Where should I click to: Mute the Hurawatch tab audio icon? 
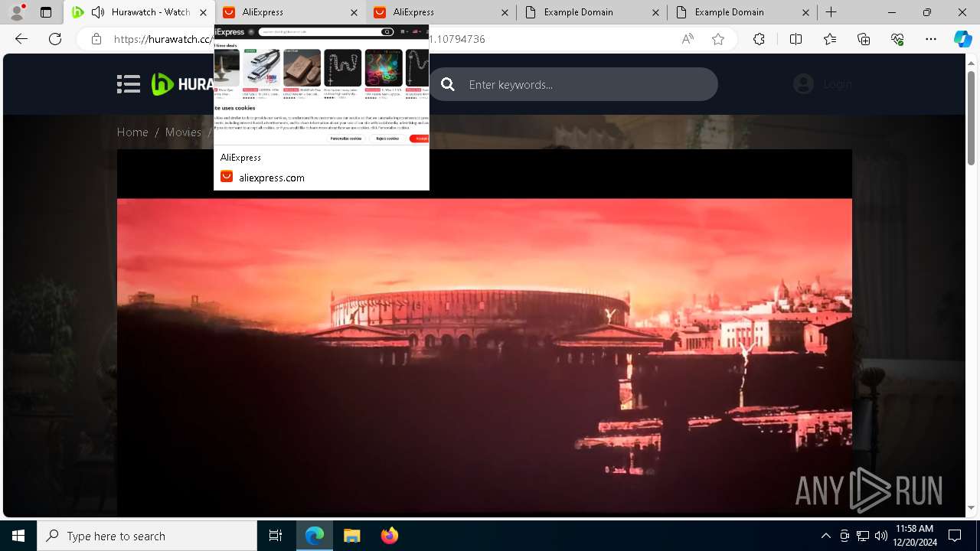pos(98,12)
